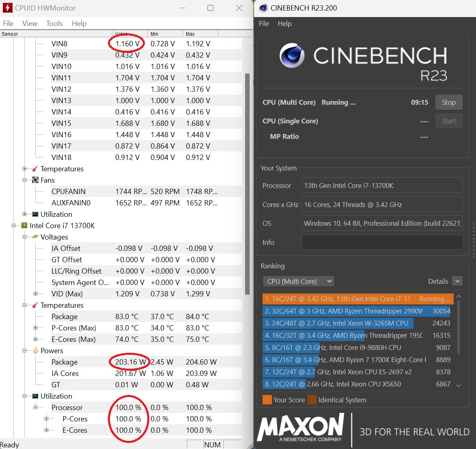Open Help menu in Cinebench

pos(284,24)
